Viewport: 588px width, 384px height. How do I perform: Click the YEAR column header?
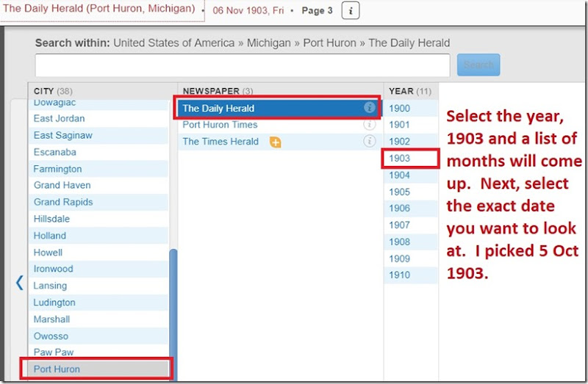tap(410, 91)
